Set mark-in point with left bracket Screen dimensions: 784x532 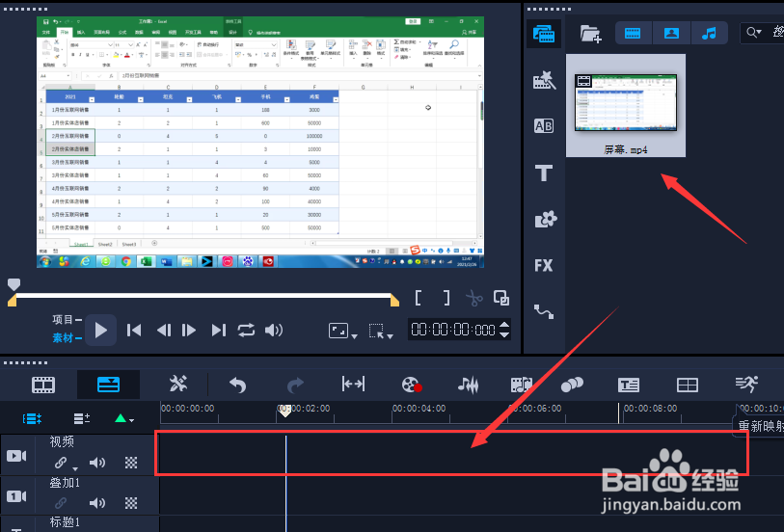point(418,298)
